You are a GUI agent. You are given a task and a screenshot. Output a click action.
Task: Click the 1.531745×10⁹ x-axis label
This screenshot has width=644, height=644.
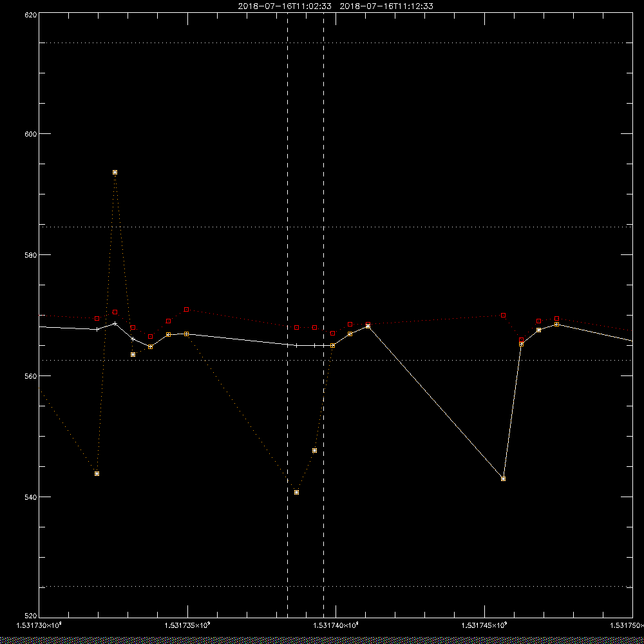click(x=485, y=625)
